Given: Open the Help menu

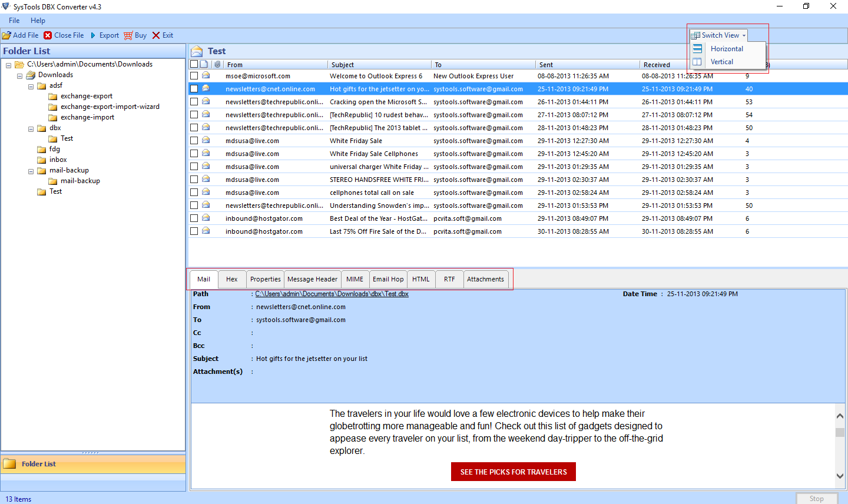Looking at the screenshot, I should click(x=38, y=21).
